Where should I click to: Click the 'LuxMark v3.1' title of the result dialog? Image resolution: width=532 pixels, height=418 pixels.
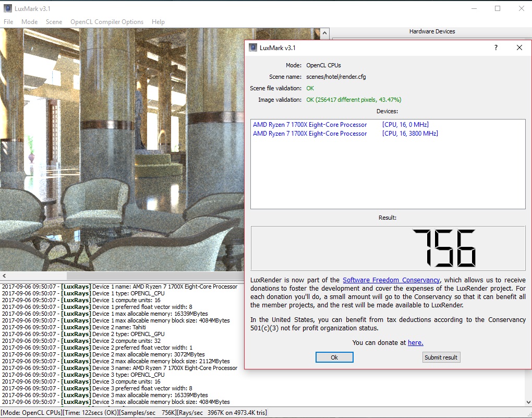(277, 47)
